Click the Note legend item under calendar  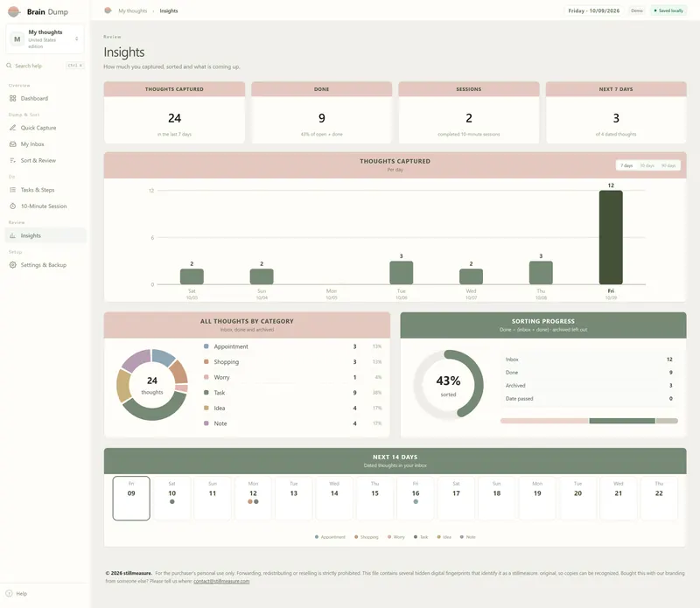[x=468, y=537]
